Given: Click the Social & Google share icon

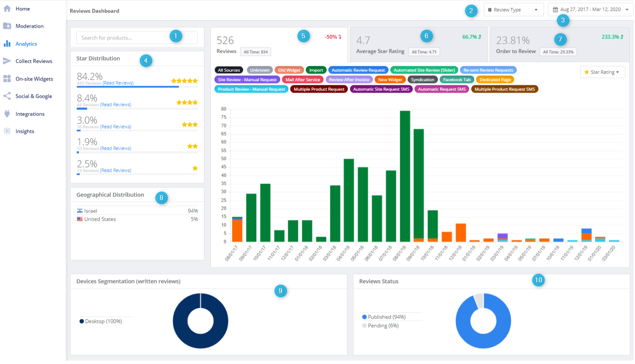Looking at the screenshot, I should 6,96.
